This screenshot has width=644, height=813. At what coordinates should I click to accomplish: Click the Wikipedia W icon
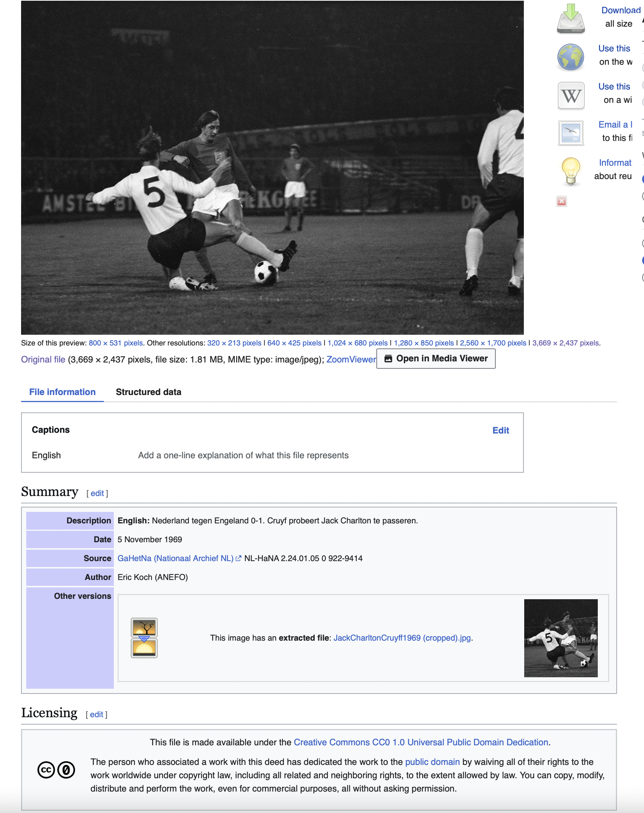[x=570, y=95]
